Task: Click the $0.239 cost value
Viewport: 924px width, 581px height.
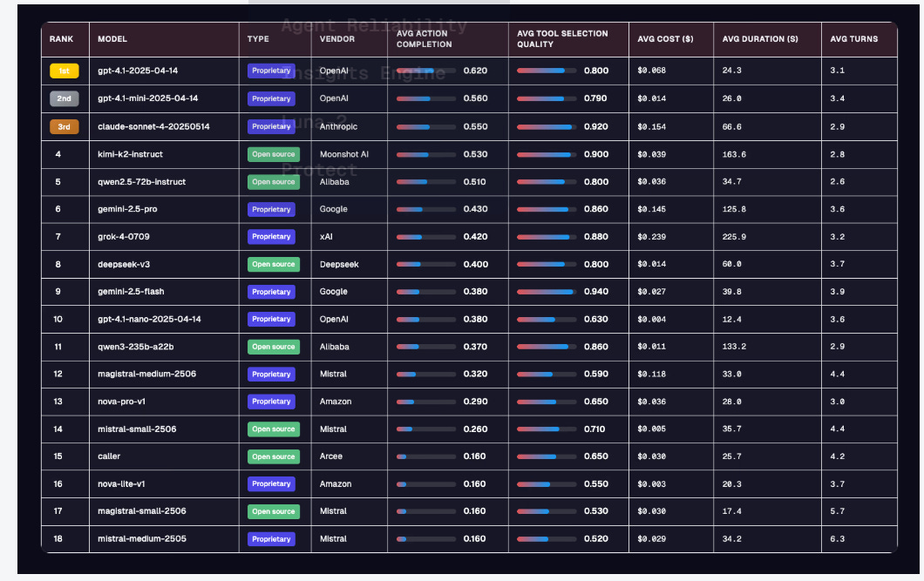Action: (x=652, y=237)
